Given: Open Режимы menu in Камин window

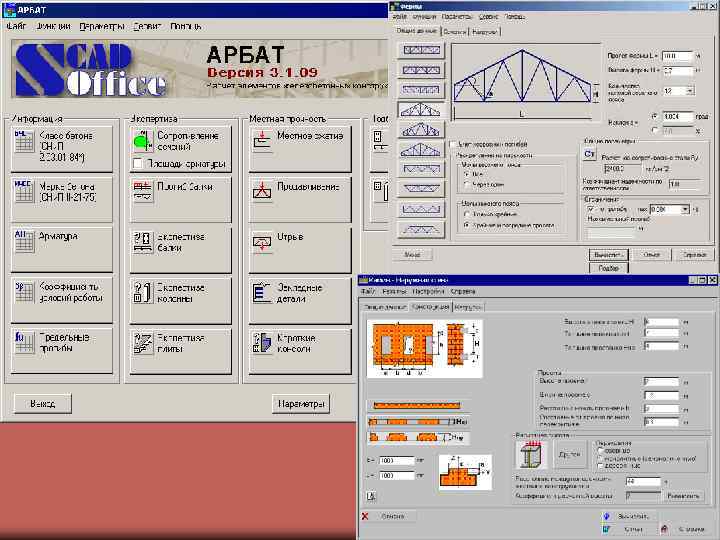Looking at the screenshot, I should tap(394, 292).
